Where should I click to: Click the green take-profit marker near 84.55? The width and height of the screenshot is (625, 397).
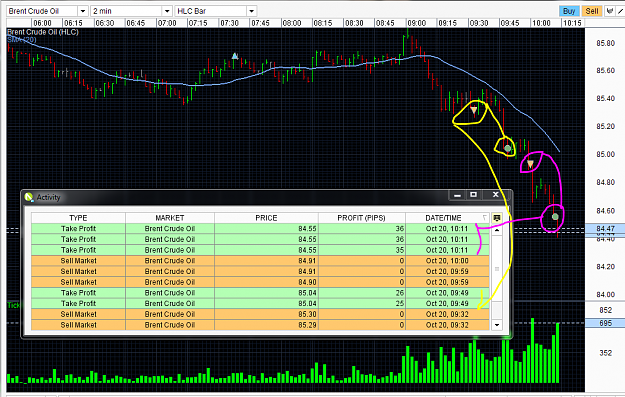pos(555,217)
